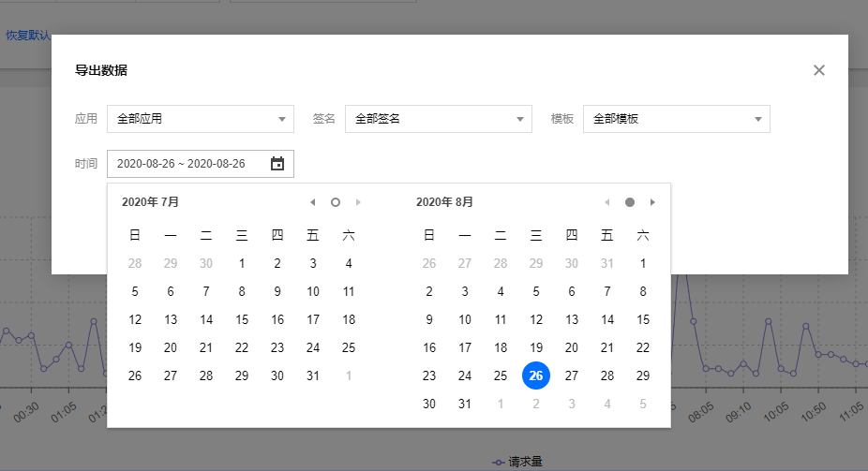Screen dimensions: 868x471
Task: Select August 6 in the calendar
Action: (572, 292)
